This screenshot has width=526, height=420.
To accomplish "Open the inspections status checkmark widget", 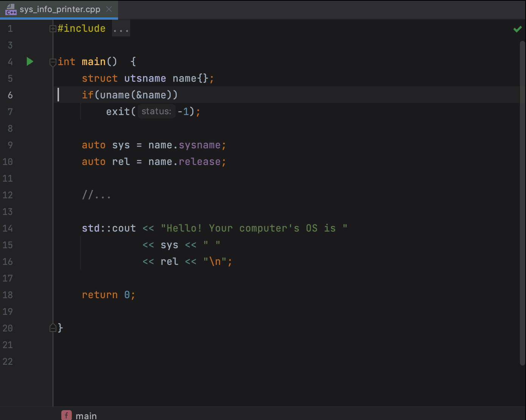I will [x=517, y=29].
